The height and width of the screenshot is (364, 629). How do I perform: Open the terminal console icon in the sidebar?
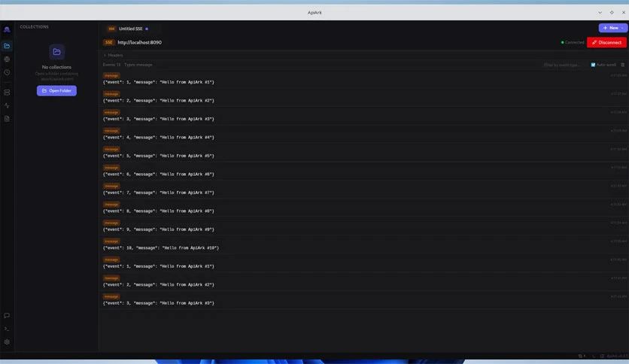pos(7,329)
